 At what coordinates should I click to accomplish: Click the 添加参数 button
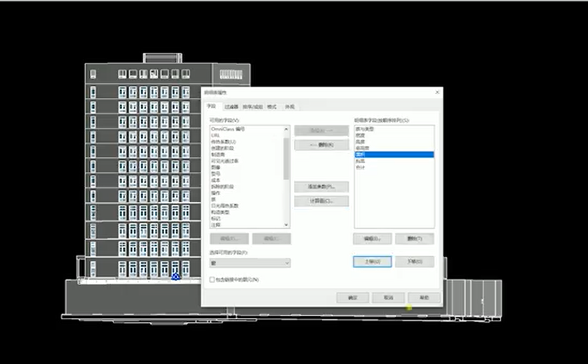coord(321,187)
